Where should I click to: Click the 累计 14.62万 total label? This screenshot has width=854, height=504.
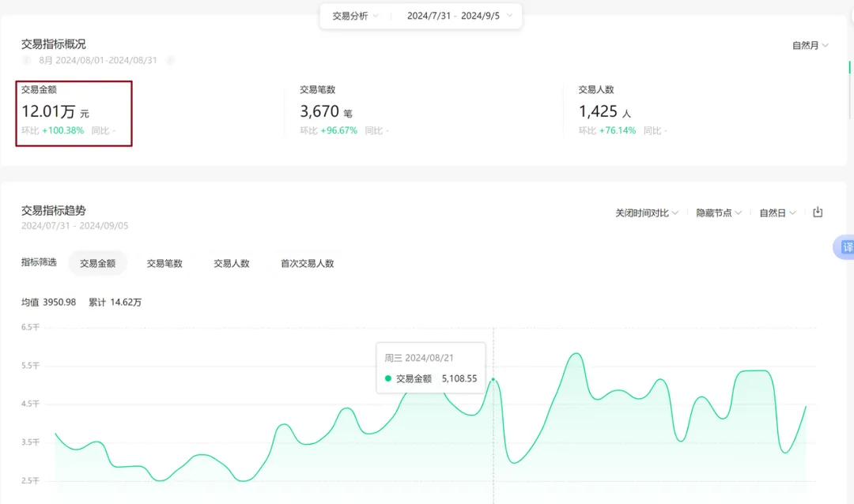coord(115,302)
